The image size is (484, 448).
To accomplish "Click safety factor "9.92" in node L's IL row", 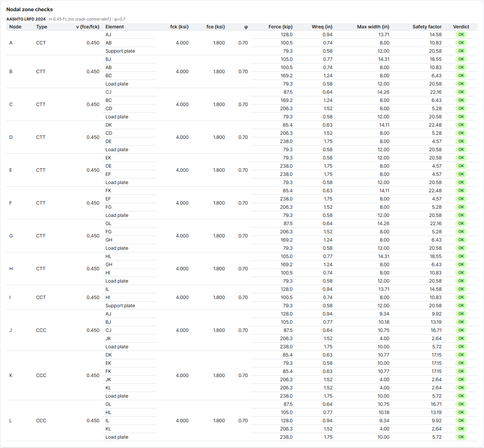I will tap(437, 421).
